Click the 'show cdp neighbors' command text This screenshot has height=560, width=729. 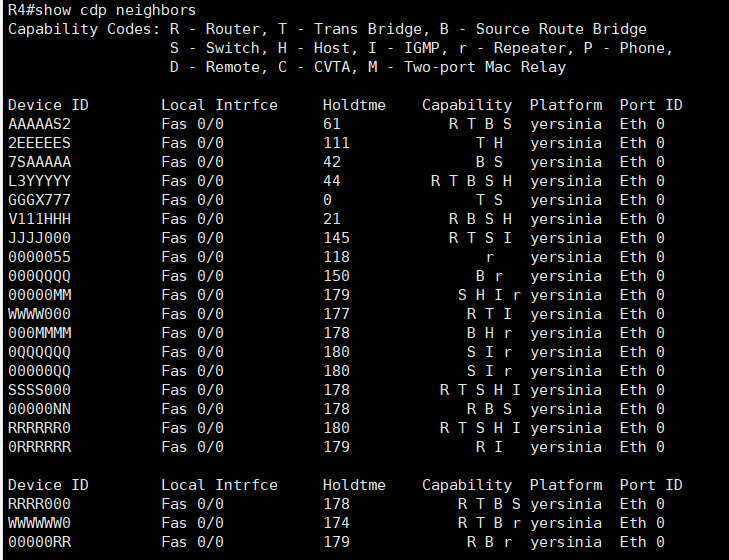120,10
